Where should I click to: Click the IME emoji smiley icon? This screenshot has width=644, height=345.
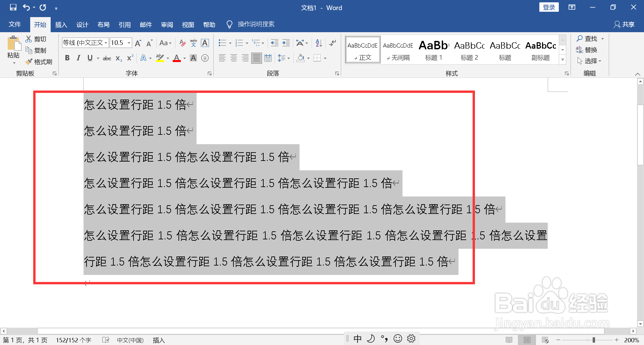pyautogui.click(x=398, y=339)
